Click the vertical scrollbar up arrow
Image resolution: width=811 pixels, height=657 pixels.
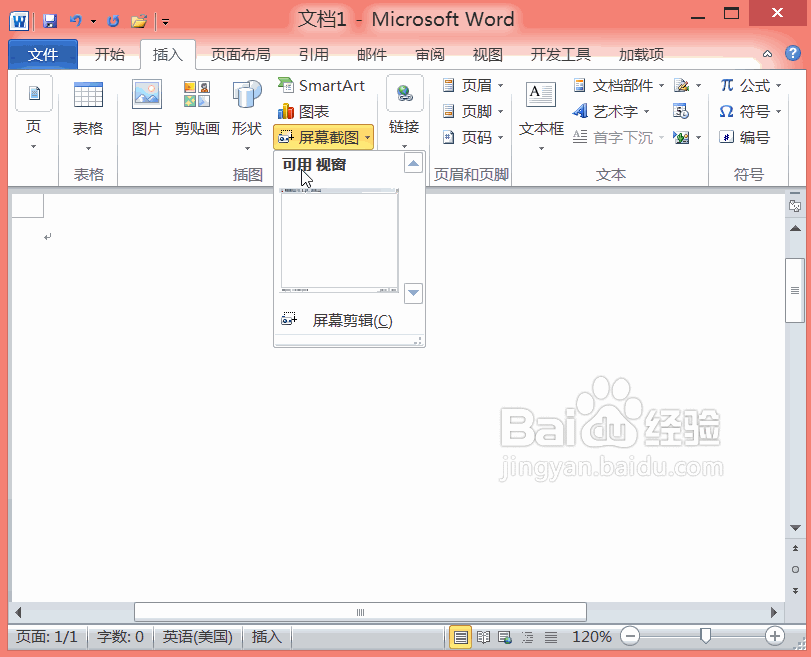pyautogui.click(x=795, y=228)
